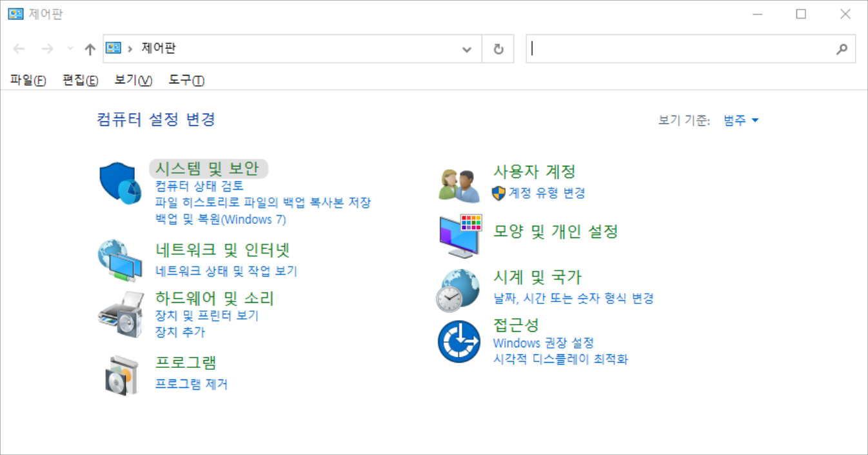868x455 pixels.
Task: Click the refresh button beside address bar
Action: coord(498,49)
